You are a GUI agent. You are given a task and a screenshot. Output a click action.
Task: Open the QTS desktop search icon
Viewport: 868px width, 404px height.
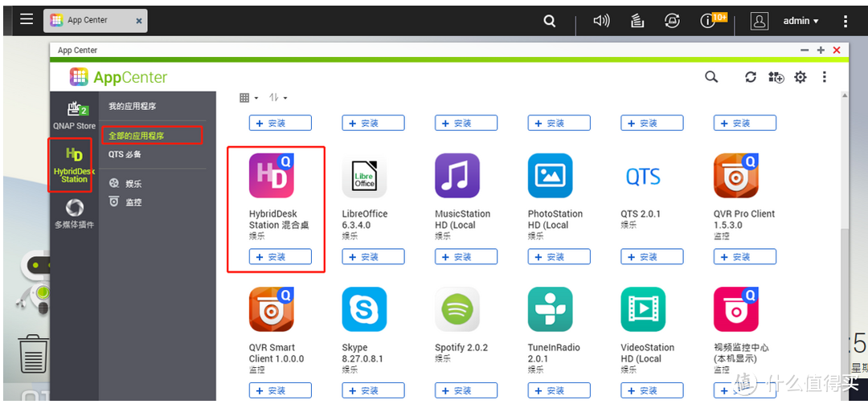click(549, 21)
